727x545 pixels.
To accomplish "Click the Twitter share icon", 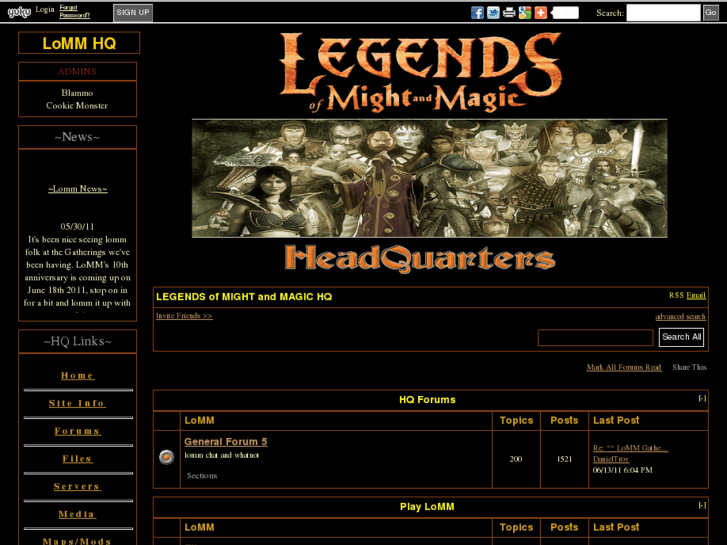I will pos(493,13).
